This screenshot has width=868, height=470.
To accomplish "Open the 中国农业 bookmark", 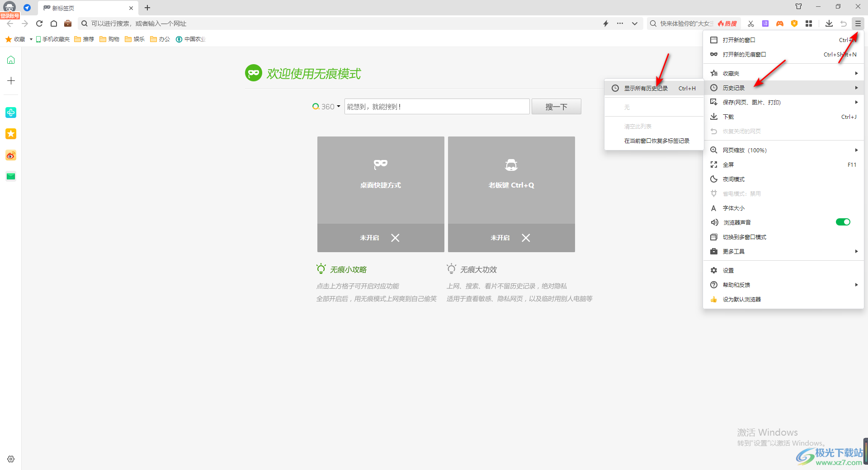I will coord(191,39).
